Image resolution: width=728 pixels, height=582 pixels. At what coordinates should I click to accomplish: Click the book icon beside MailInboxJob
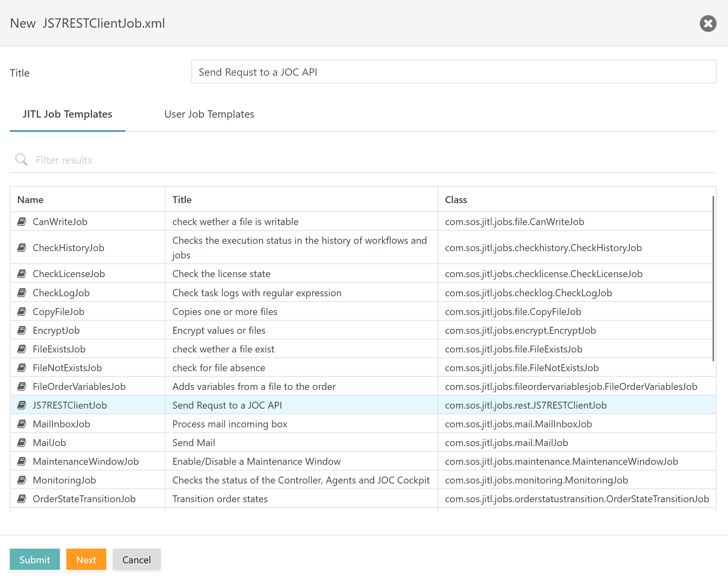22,424
